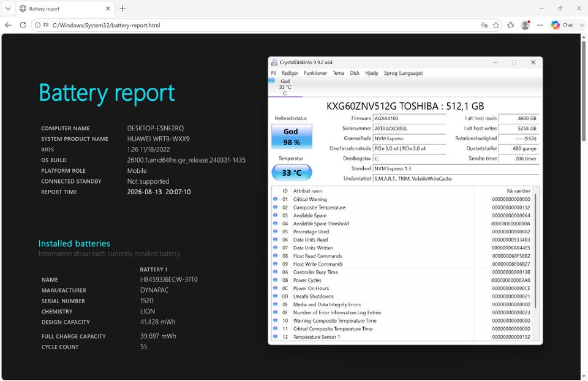Open the Hjælp menu
The image size is (588, 381).
(x=372, y=73)
